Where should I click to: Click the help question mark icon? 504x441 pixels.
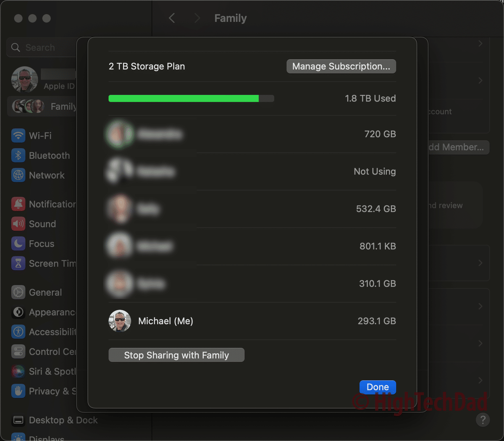pyautogui.click(x=483, y=420)
